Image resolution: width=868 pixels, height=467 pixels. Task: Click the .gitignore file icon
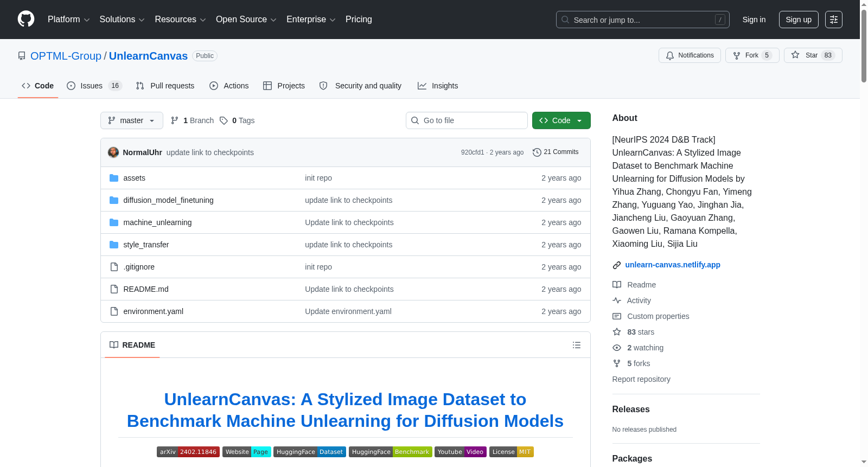tap(114, 267)
